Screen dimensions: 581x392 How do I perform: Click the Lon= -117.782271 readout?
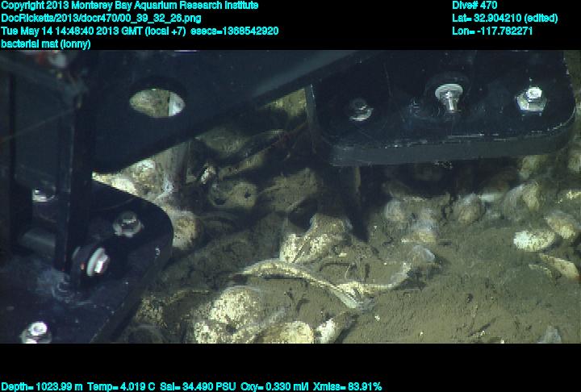492,31
